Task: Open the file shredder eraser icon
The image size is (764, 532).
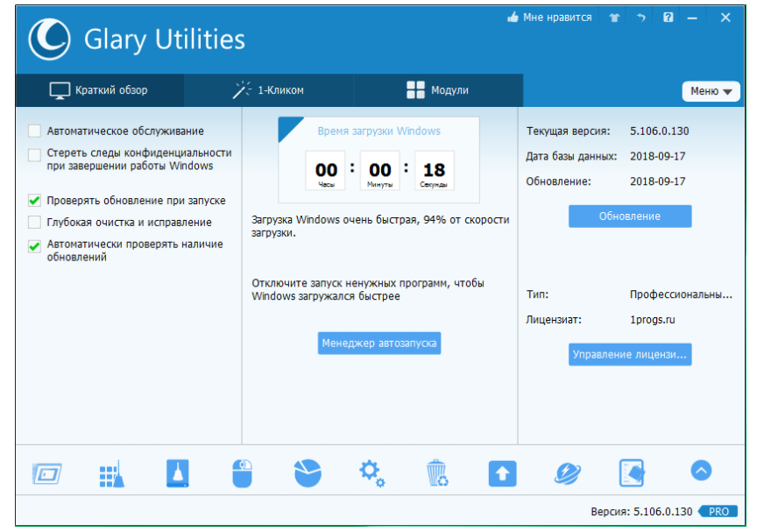Action: 632,473
